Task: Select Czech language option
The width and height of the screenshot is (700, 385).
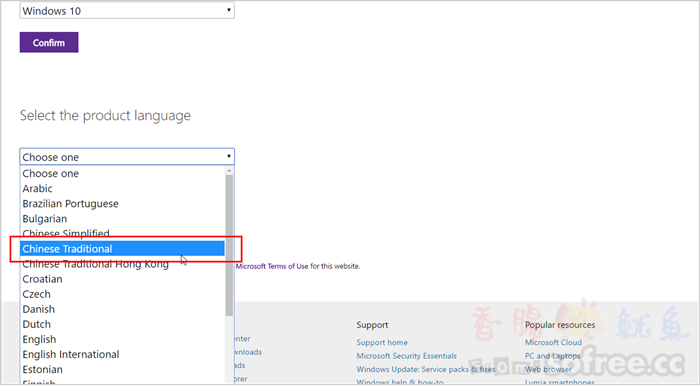Action: 123,294
